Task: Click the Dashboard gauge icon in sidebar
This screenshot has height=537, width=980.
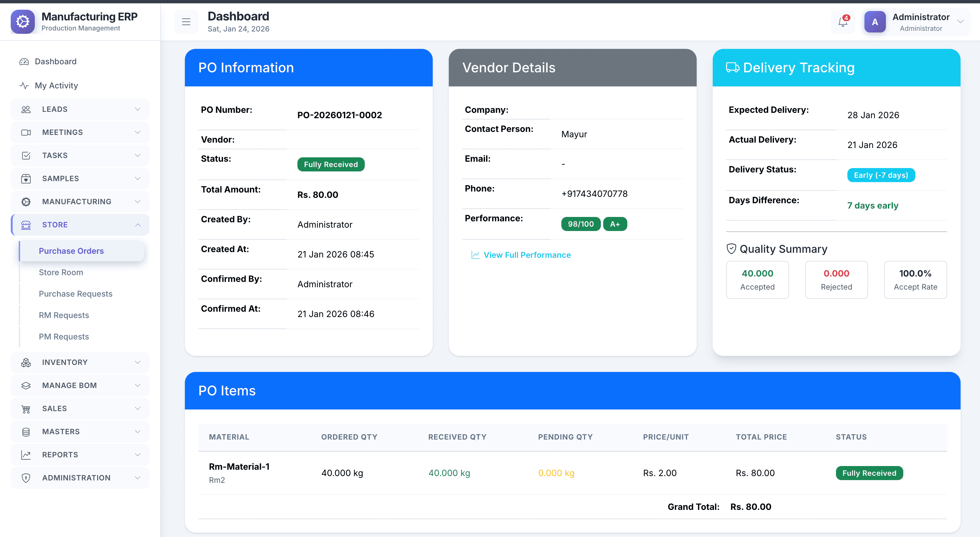Action: 24,62
